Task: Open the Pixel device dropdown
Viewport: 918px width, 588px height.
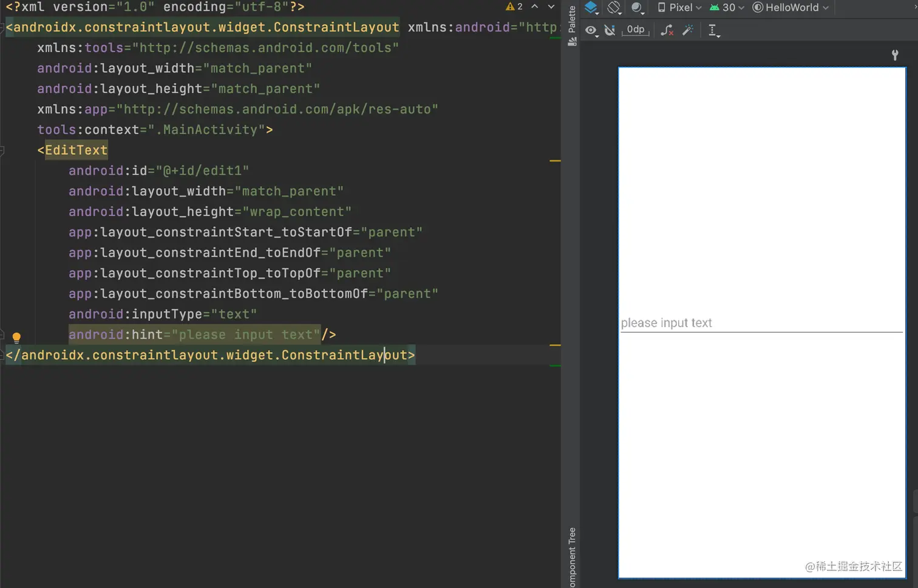Action: click(679, 8)
